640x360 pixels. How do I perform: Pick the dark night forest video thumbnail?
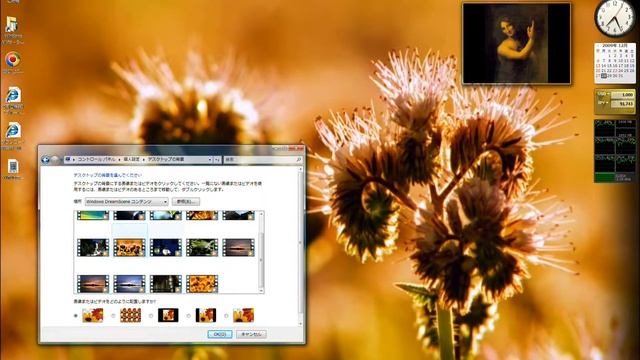pos(165,284)
